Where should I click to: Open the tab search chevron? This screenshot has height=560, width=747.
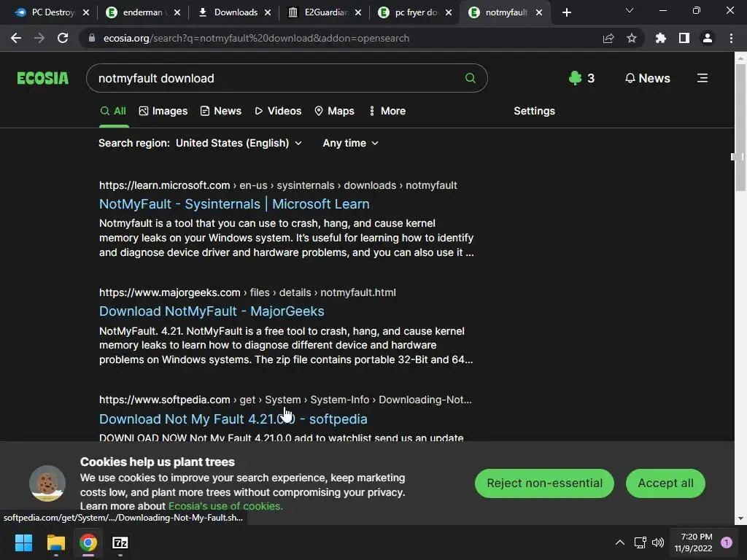630,10
